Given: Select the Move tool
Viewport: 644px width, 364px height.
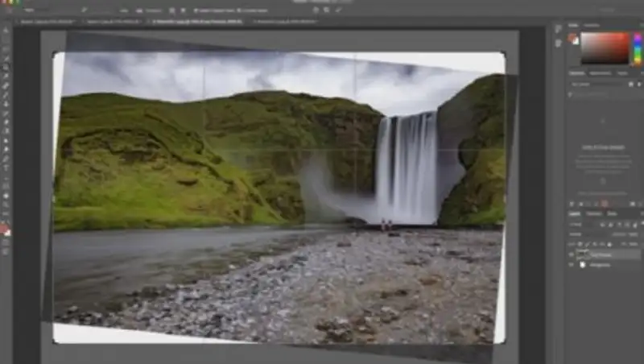Looking at the screenshot, I should click(x=6, y=30).
